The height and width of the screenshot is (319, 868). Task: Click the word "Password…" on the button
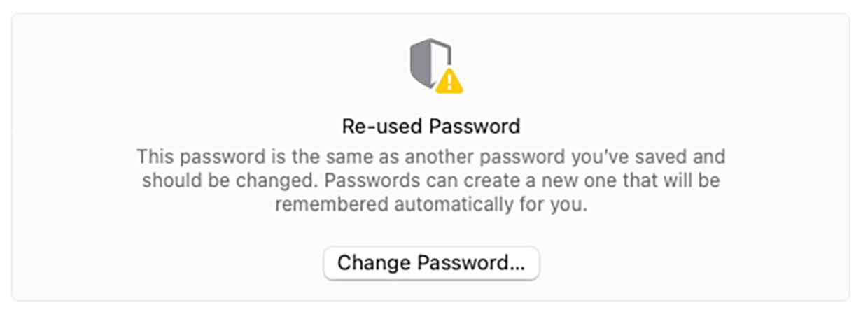[471, 264]
